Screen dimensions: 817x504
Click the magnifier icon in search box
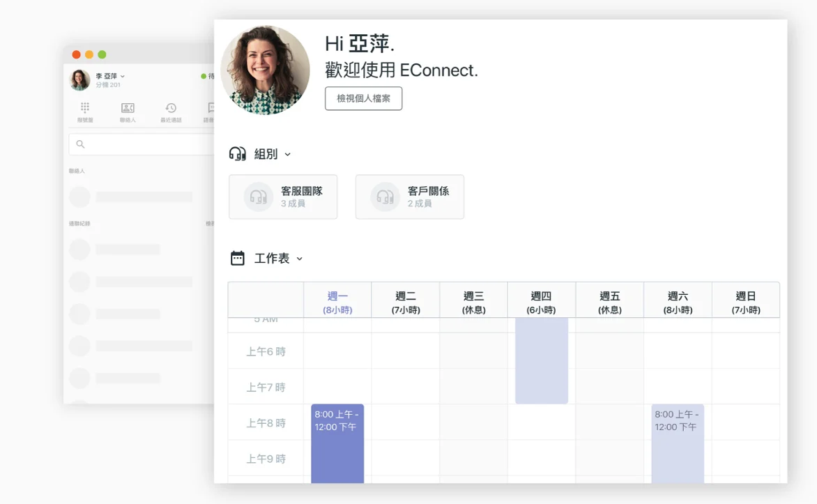coord(81,144)
